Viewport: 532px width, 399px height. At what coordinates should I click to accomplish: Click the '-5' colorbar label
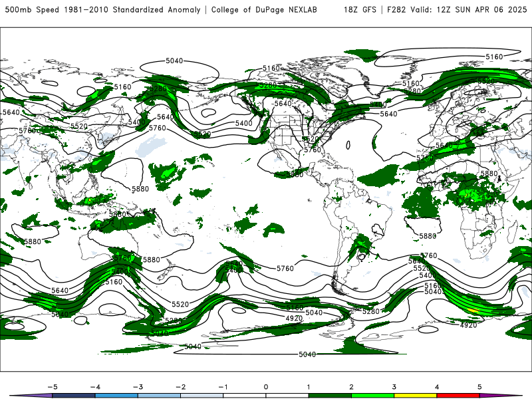pyautogui.click(x=53, y=387)
